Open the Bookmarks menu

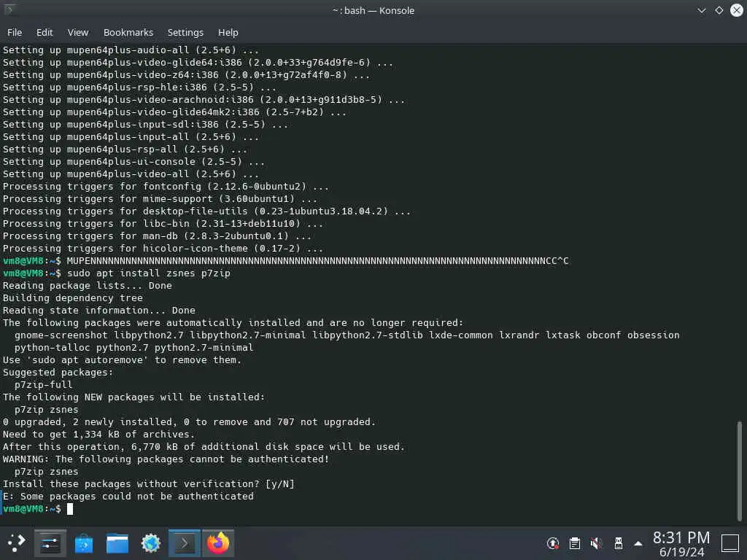(x=128, y=32)
